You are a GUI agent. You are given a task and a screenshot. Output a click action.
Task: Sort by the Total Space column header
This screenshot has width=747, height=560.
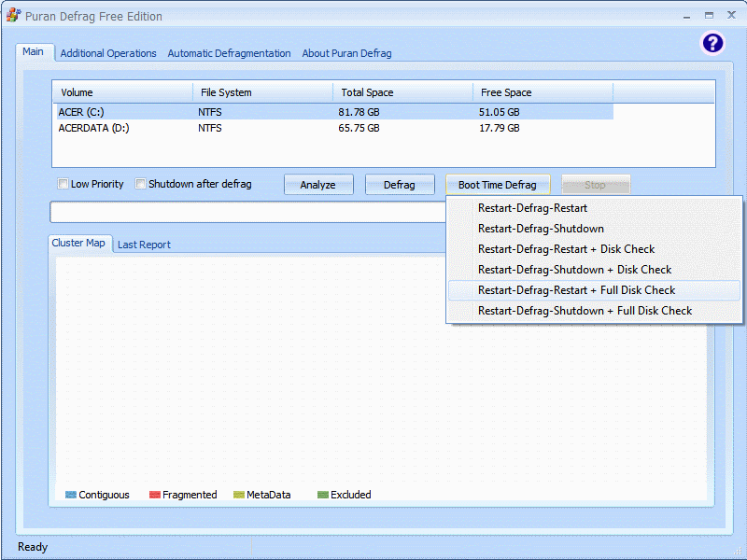click(403, 92)
